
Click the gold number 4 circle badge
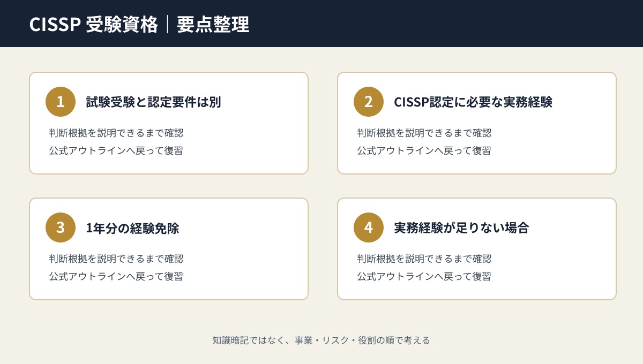pyautogui.click(x=369, y=227)
